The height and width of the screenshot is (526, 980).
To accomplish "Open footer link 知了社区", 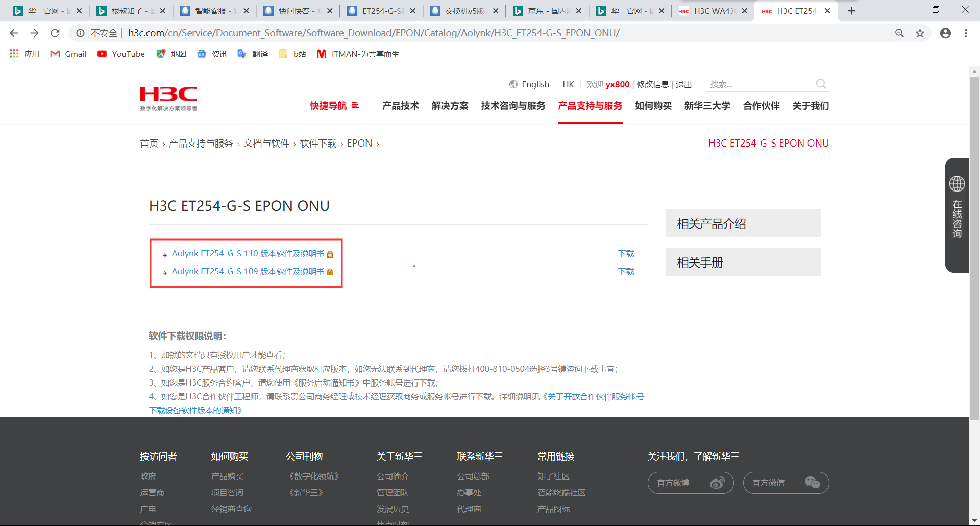I will 553,476.
